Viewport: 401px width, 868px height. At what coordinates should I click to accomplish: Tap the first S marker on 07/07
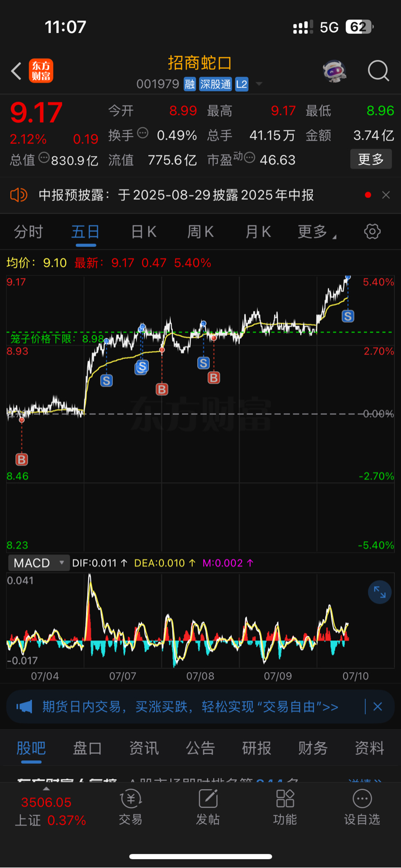tap(107, 381)
